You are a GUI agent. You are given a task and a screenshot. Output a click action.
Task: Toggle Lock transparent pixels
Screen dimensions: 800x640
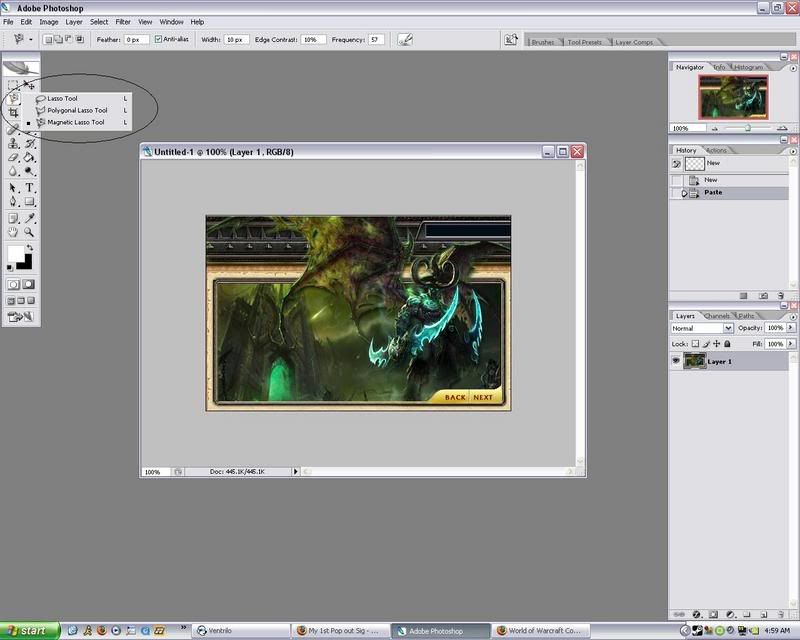point(695,344)
